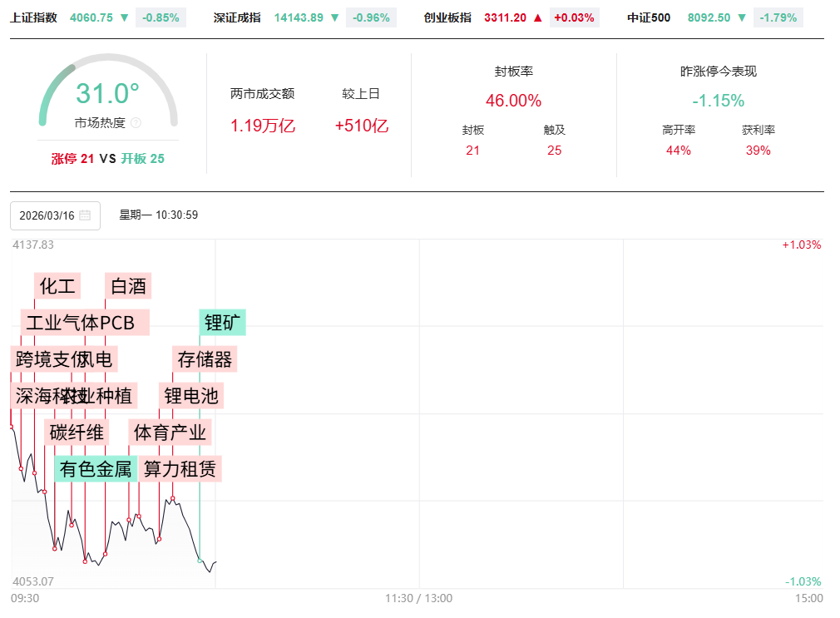This screenshot has width=840, height=618.
Task: Select the 体育产业 sector tag
Action: pos(170,433)
